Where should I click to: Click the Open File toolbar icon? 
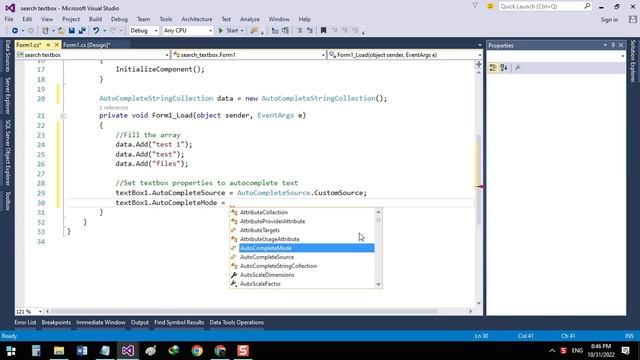[61, 31]
